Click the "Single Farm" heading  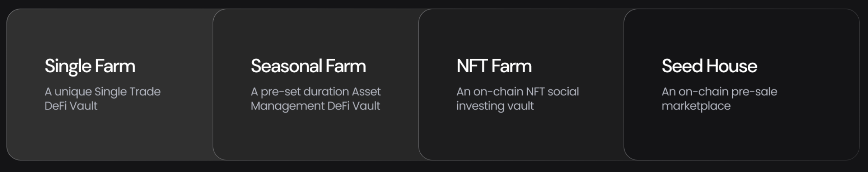point(90,66)
